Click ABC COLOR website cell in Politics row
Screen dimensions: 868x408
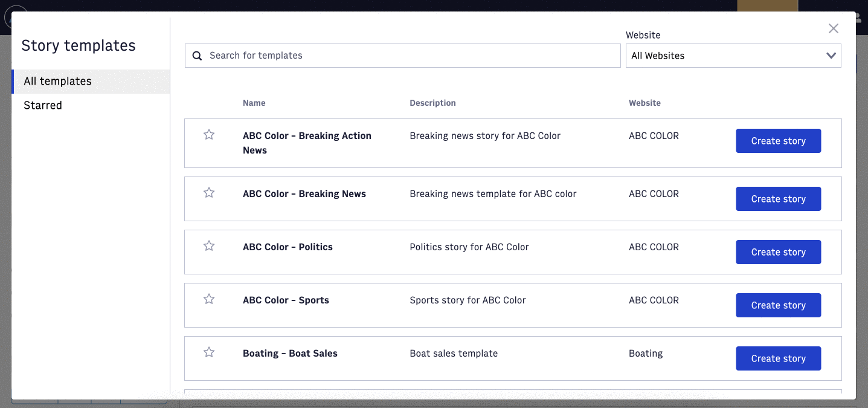pos(654,247)
